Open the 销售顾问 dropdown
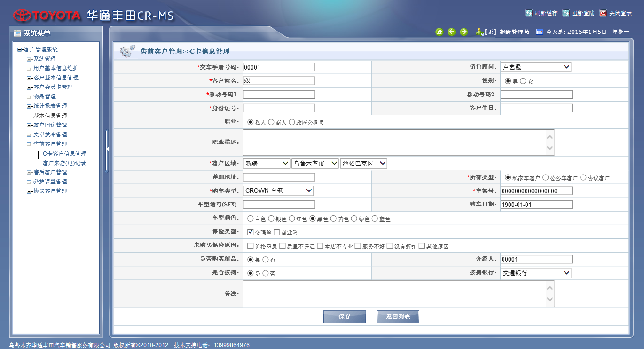 click(535, 67)
